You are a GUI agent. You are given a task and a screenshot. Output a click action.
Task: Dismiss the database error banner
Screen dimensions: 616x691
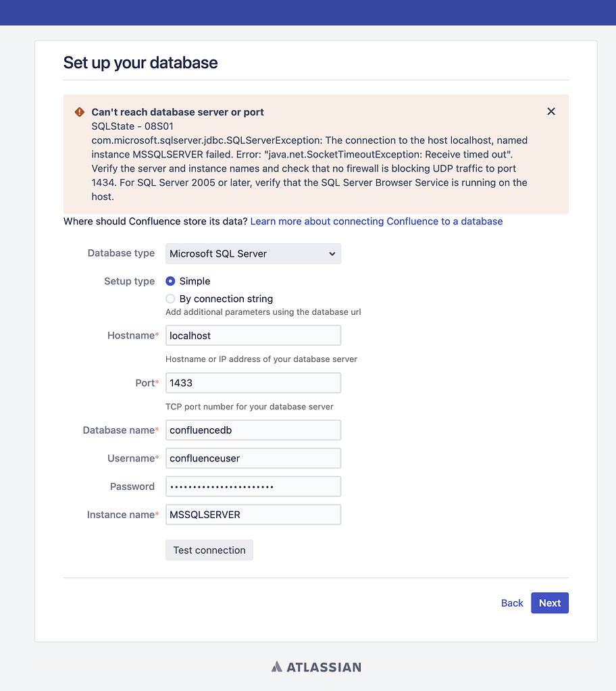pos(551,111)
